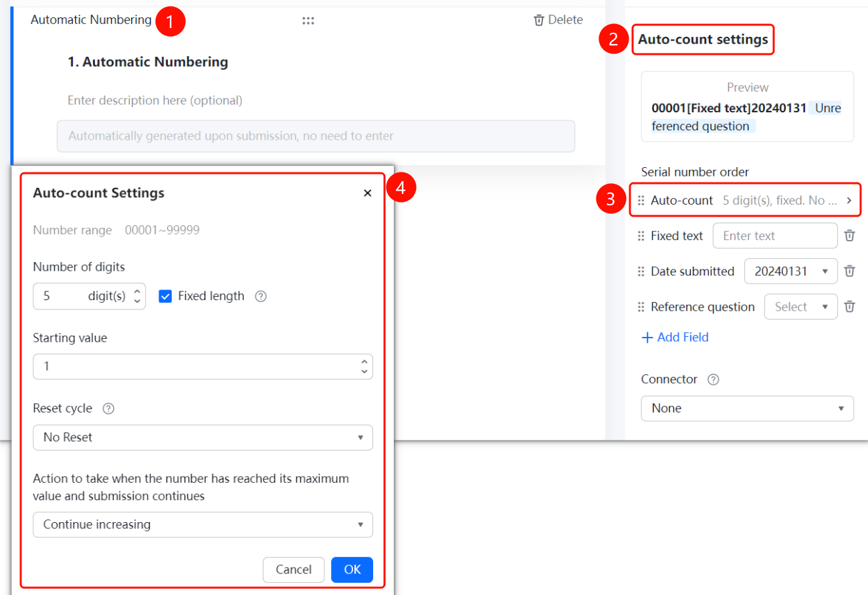Viewport: 868px width, 595px height.
Task: Click the help icon beside Connector
Action: click(714, 380)
